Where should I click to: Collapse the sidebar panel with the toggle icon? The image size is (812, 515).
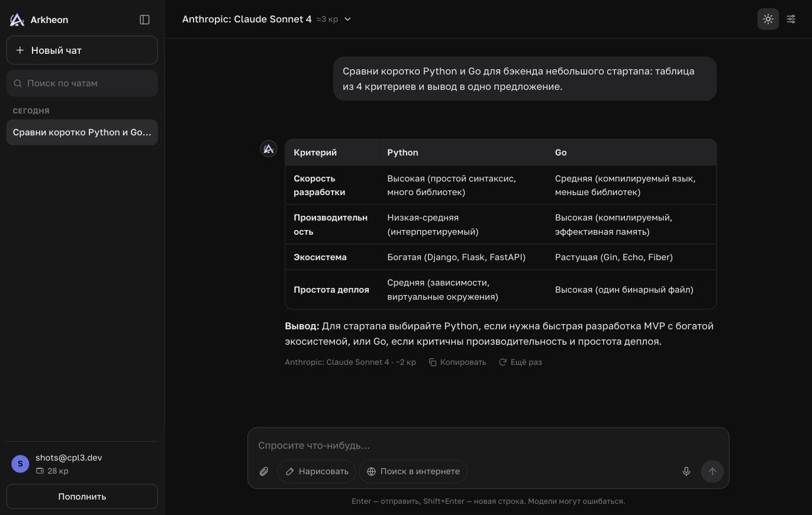click(144, 20)
